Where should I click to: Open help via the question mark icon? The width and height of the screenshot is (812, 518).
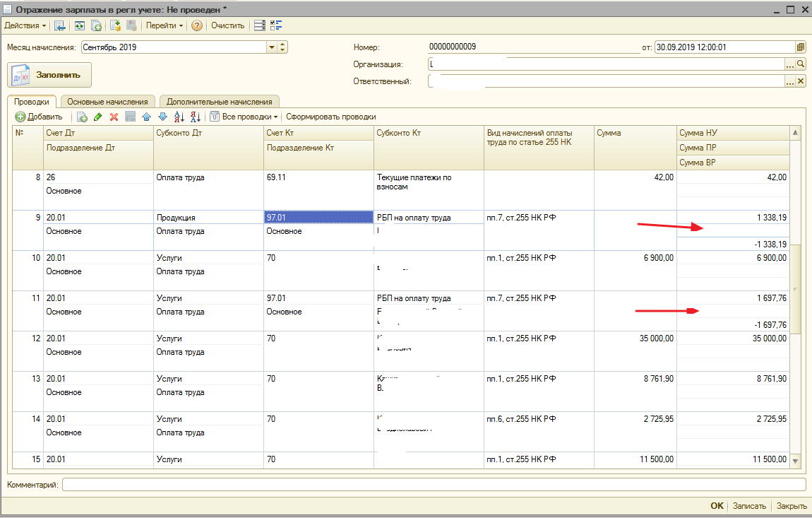tap(197, 25)
